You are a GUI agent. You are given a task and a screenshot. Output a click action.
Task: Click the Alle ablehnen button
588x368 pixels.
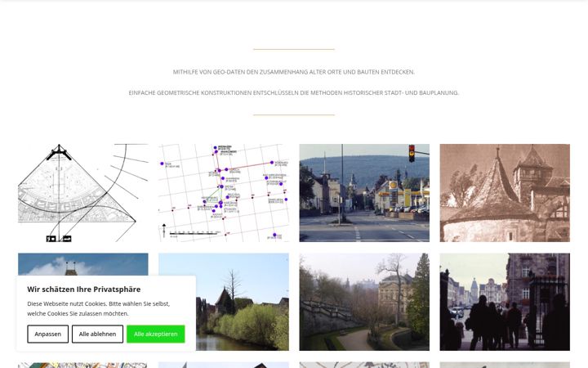[97, 334]
